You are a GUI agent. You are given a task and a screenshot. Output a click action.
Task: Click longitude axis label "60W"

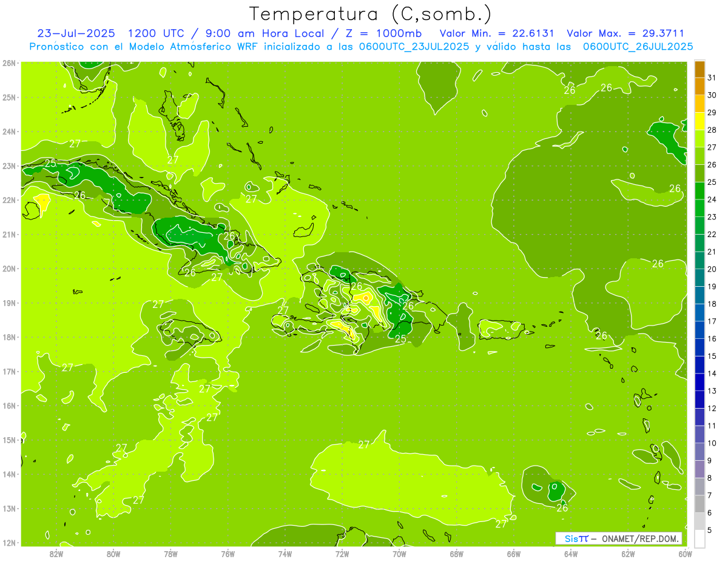[685, 554]
